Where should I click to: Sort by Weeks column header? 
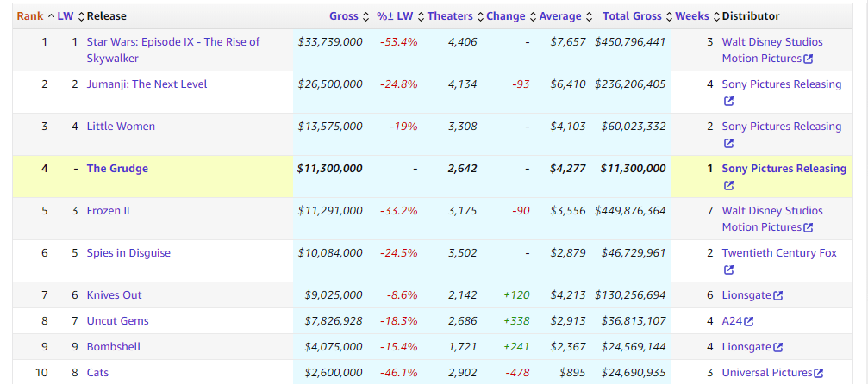[692, 16]
